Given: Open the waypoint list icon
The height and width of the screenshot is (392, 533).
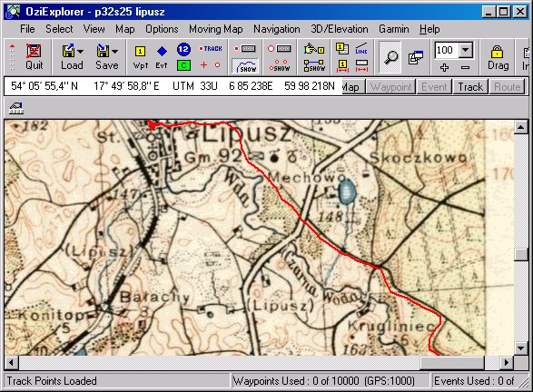Looking at the screenshot, I should click(x=342, y=49).
